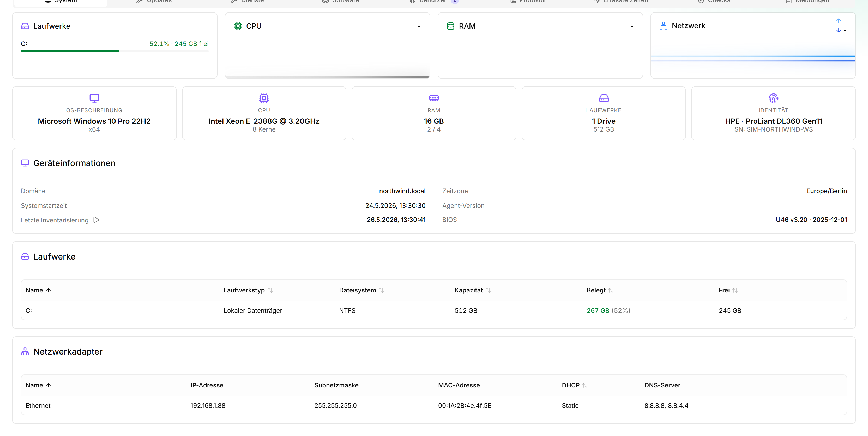This screenshot has width=868, height=436.
Task: Click the Subnetzmaske column header
Action: click(336, 385)
